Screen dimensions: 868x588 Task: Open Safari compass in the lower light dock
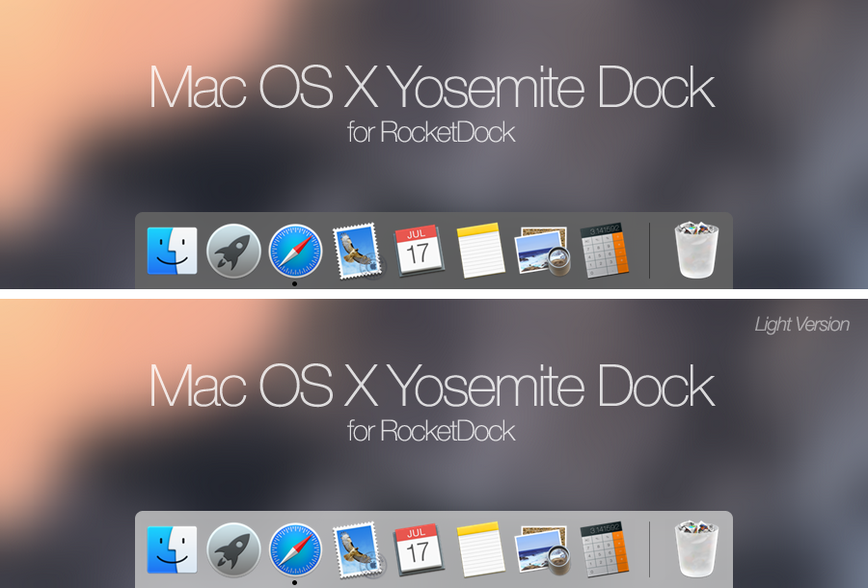(295, 549)
